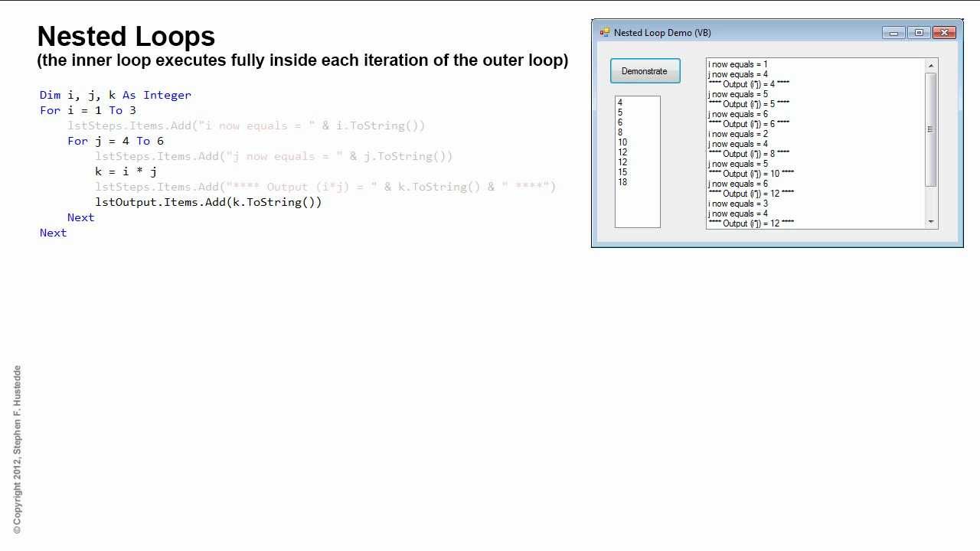Image resolution: width=980 pixels, height=551 pixels.
Task: Click the subtitle about inner loop execution
Action: (x=302, y=60)
